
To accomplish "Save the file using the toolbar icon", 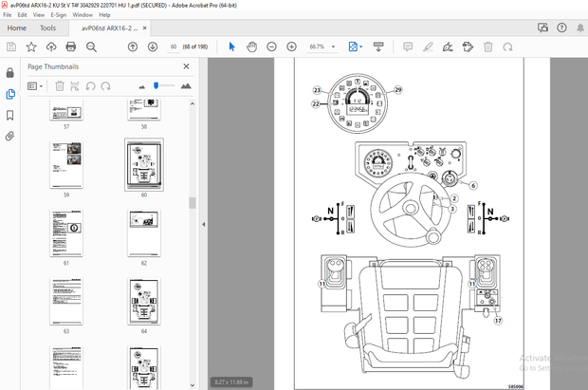I will 10,46.
